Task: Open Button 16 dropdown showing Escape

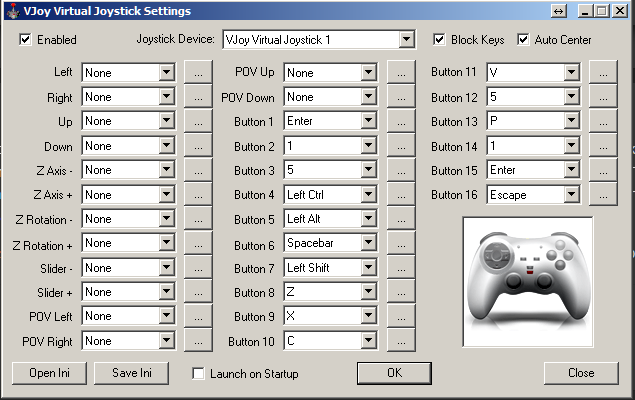Action: (x=571, y=195)
